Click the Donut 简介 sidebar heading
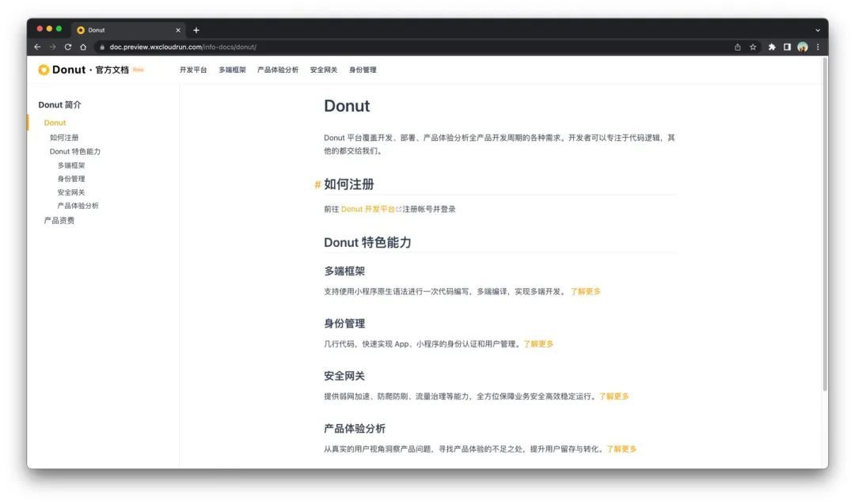The image size is (855, 504). coord(60,104)
